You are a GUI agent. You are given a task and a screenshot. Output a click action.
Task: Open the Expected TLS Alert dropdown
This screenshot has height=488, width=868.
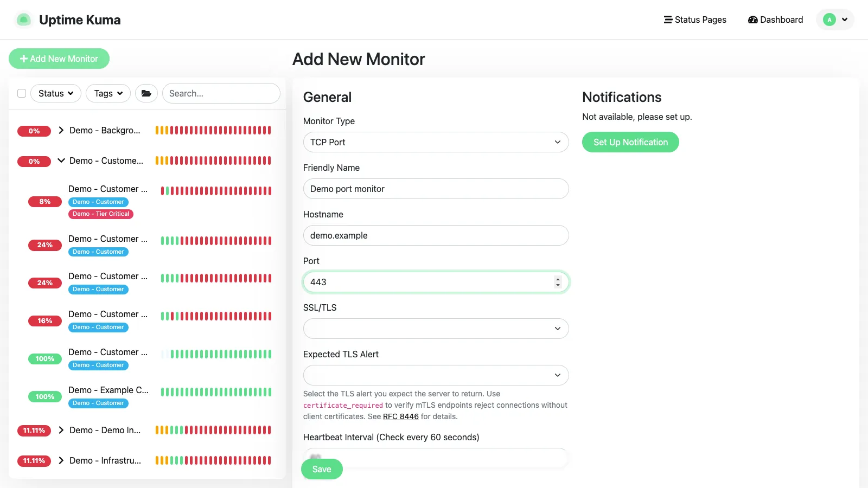tap(436, 375)
